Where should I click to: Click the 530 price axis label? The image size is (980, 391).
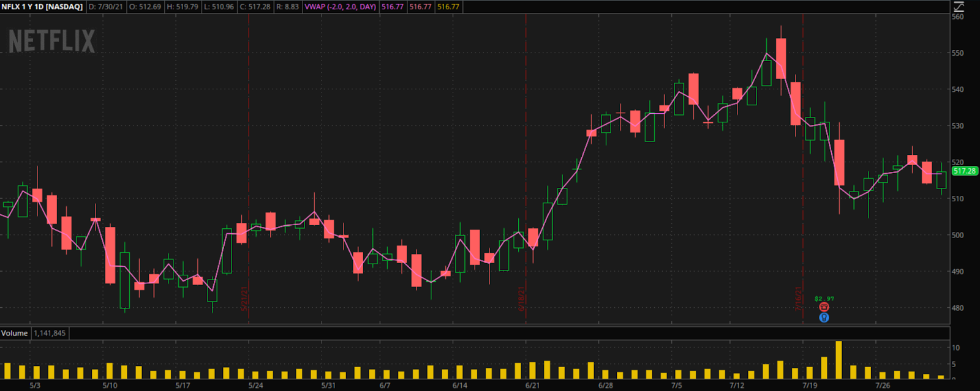pos(957,126)
